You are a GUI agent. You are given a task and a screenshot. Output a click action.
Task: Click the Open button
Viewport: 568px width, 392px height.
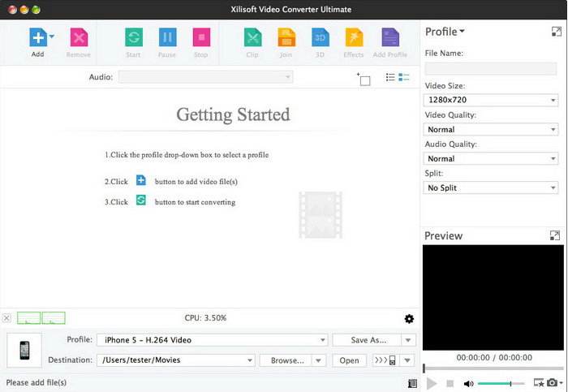coord(349,360)
